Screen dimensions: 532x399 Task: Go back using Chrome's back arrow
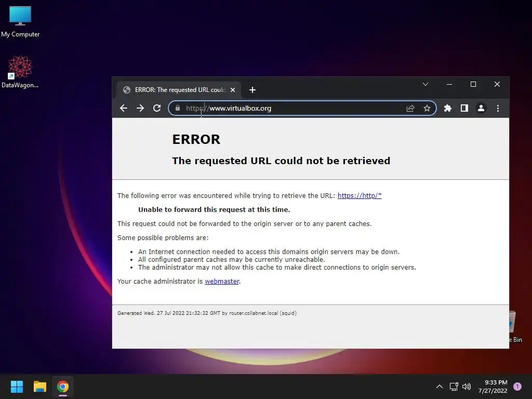124,108
